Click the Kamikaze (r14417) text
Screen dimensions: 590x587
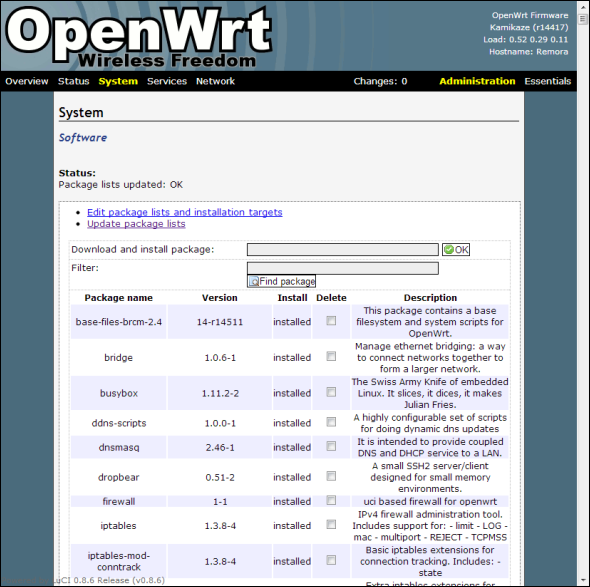tap(529, 27)
